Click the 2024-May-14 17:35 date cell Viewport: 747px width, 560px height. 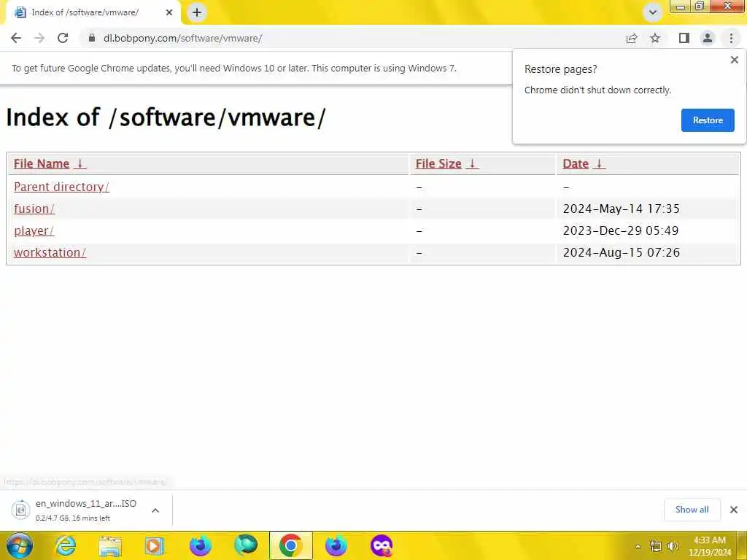click(x=622, y=209)
